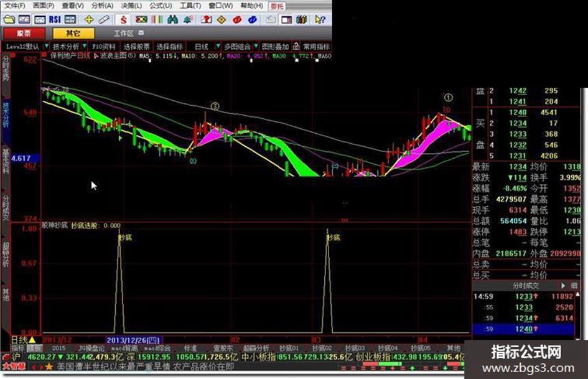Click the window layout toolbar icon
588x379 pixels.
pos(286,19)
